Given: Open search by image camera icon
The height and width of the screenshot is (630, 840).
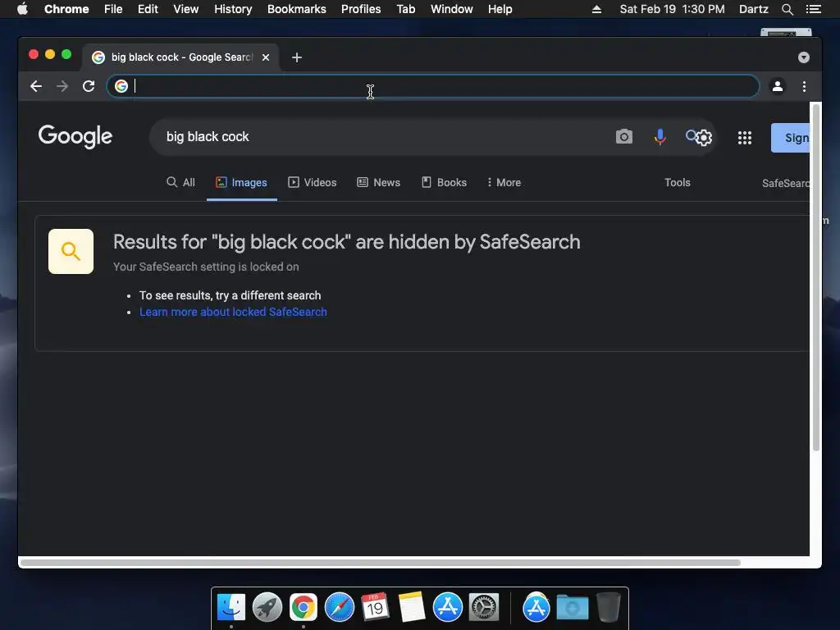Looking at the screenshot, I should (624, 137).
